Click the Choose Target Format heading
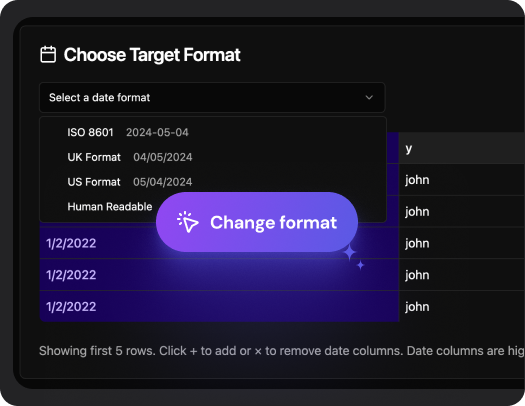The image size is (525, 406). (x=152, y=55)
